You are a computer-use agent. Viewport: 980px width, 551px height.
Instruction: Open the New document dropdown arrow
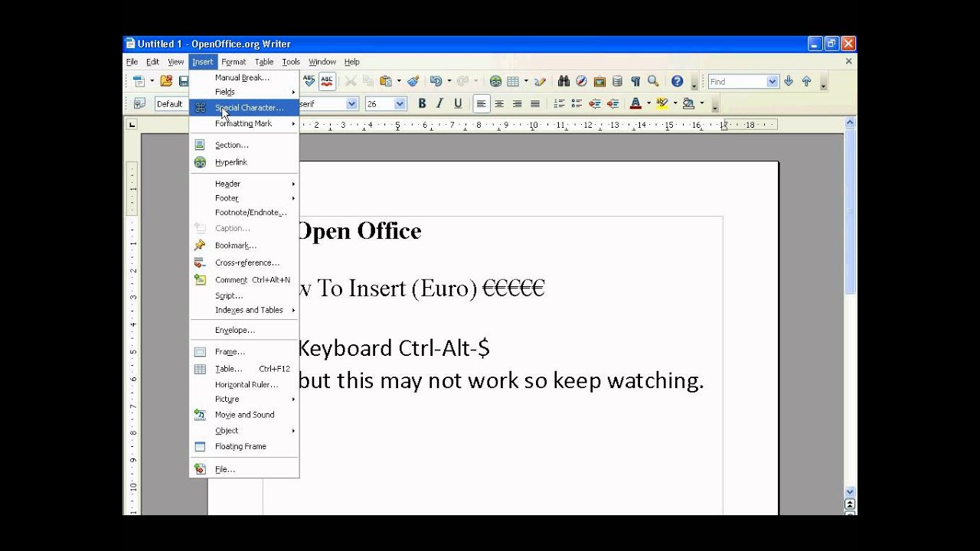pyautogui.click(x=152, y=81)
